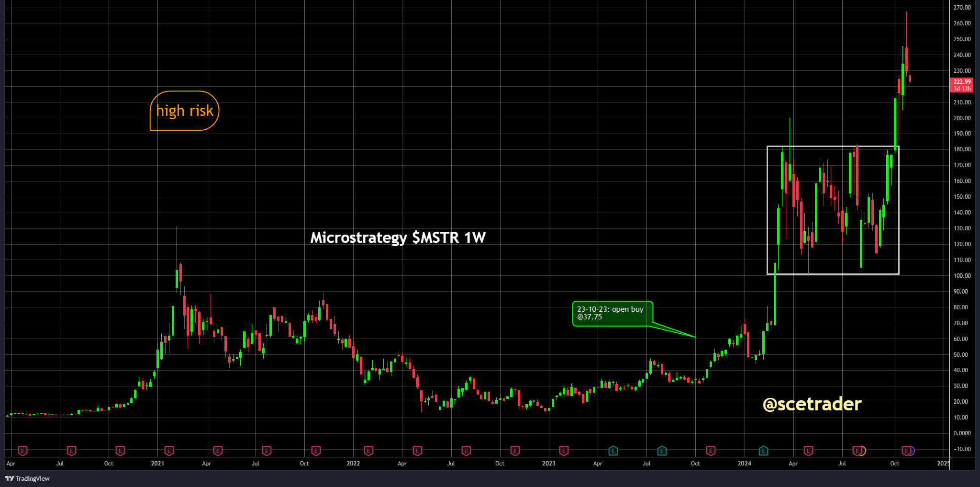Open the earnings marker beside Jul 2020
The image size is (980, 487).
coord(71,451)
